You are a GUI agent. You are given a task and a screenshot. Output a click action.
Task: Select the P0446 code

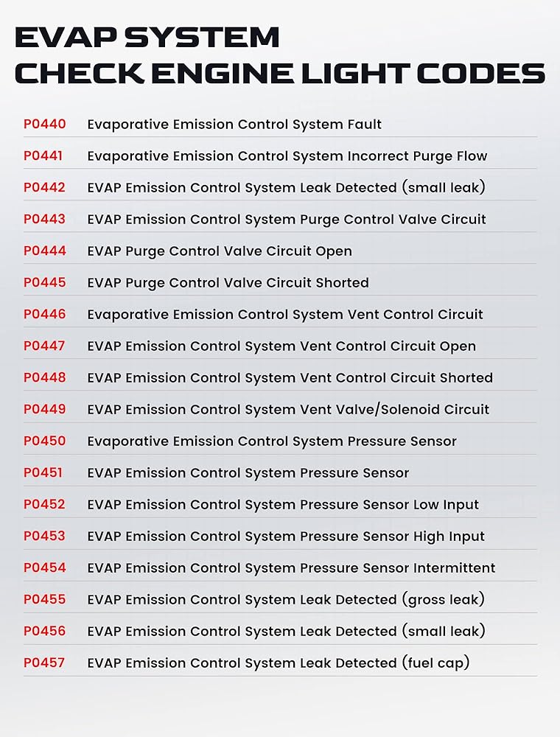coord(44,315)
